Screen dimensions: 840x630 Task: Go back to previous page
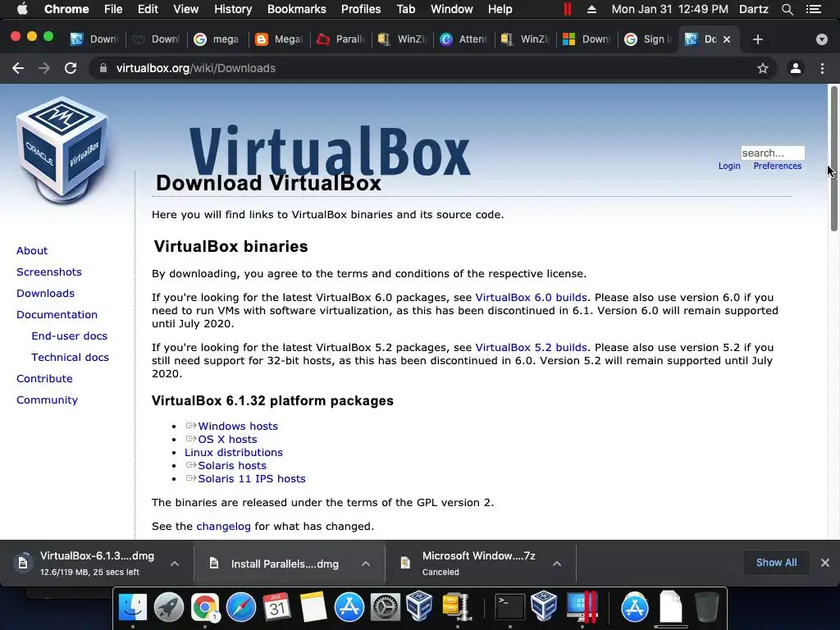coord(18,68)
